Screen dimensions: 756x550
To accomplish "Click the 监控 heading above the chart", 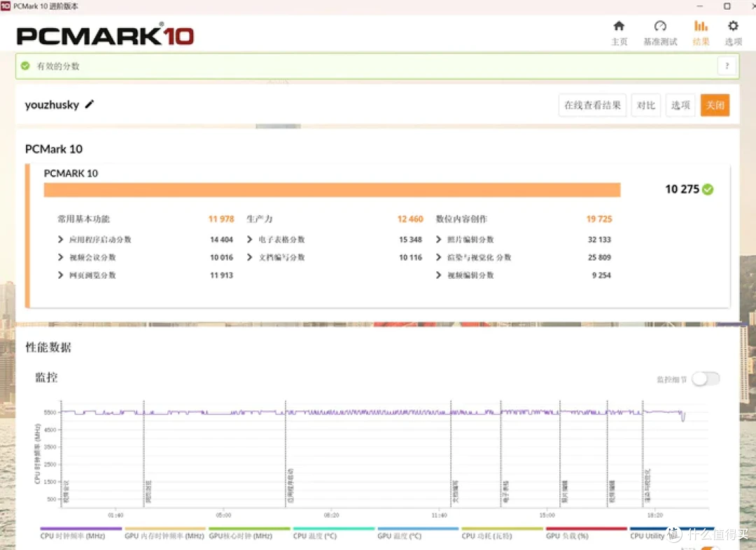I will pos(46,377).
